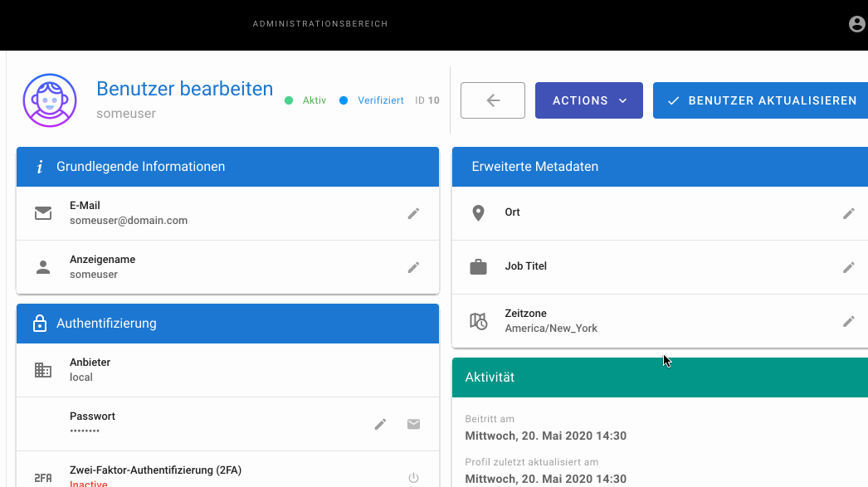This screenshot has height=487, width=868.
Task: Click the masked Passwort dots
Action: (x=85, y=431)
